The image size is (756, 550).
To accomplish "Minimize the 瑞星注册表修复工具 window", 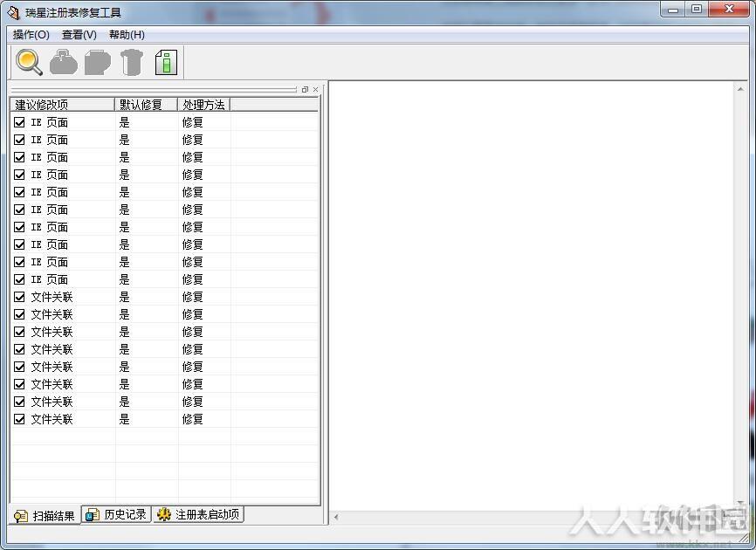I will pyautogui.click(x=674, y=10).
